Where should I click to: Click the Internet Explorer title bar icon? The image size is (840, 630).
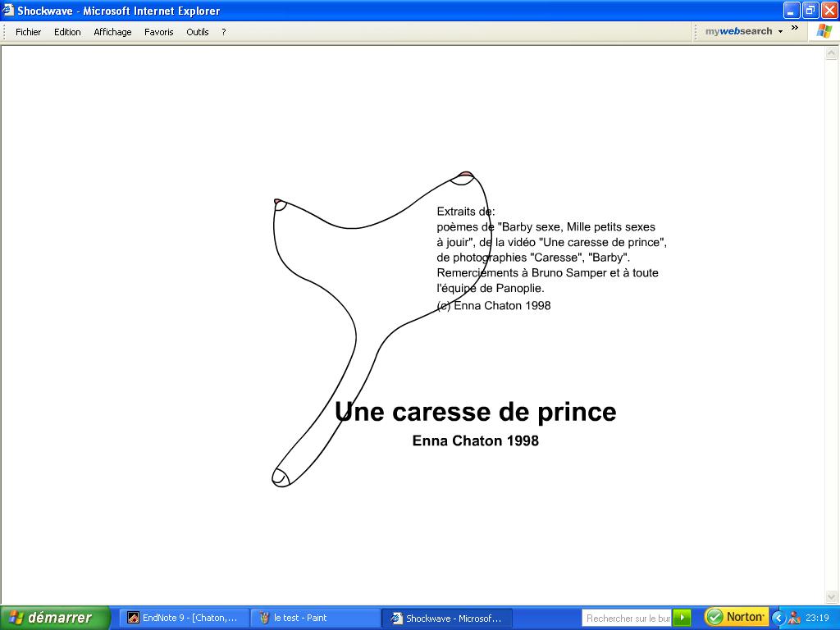coord(8,10)
